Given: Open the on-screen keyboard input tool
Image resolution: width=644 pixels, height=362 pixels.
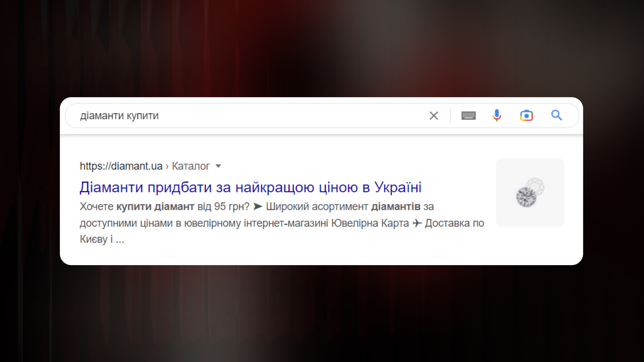Looking at the screenshot, I should click(x=469, y=116).
